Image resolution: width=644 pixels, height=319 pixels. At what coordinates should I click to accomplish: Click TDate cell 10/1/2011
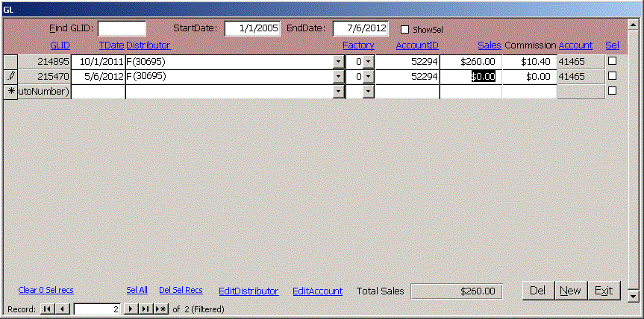(x=99, y=62)
